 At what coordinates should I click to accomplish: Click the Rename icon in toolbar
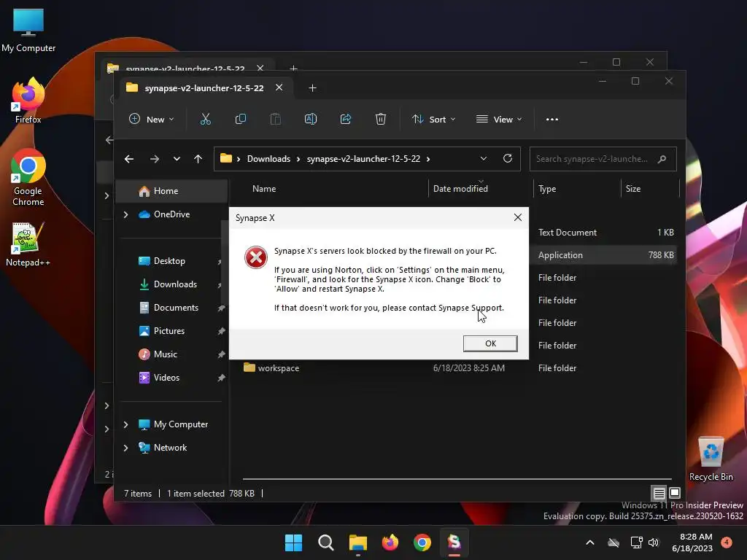(x=311, y=119)
